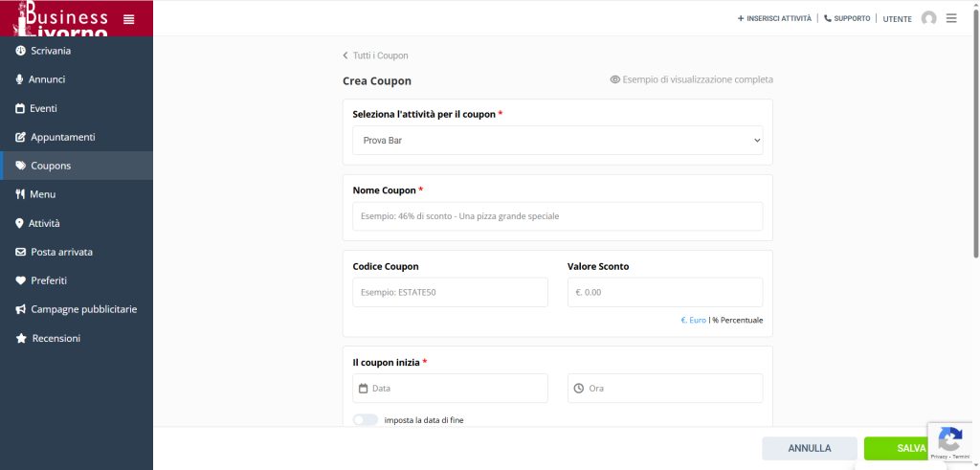
Task: Switch discount type to % Percentuale
Action: click(x=738, y=320)
